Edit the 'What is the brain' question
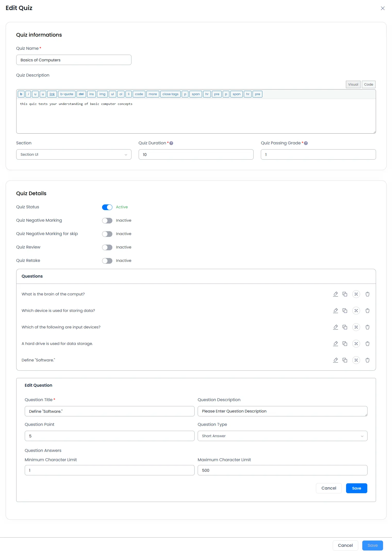Viewport: 392px width, 553px height. (x=335, y=294)
